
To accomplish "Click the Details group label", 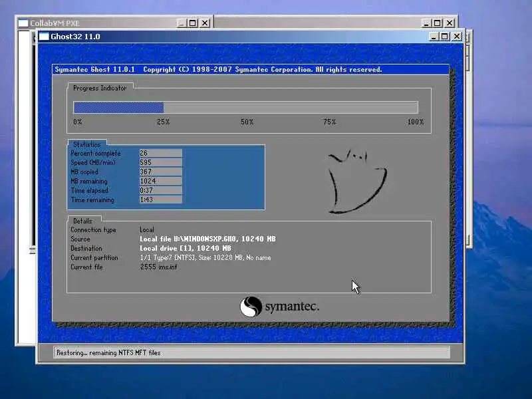I will (x=82, y=221).
